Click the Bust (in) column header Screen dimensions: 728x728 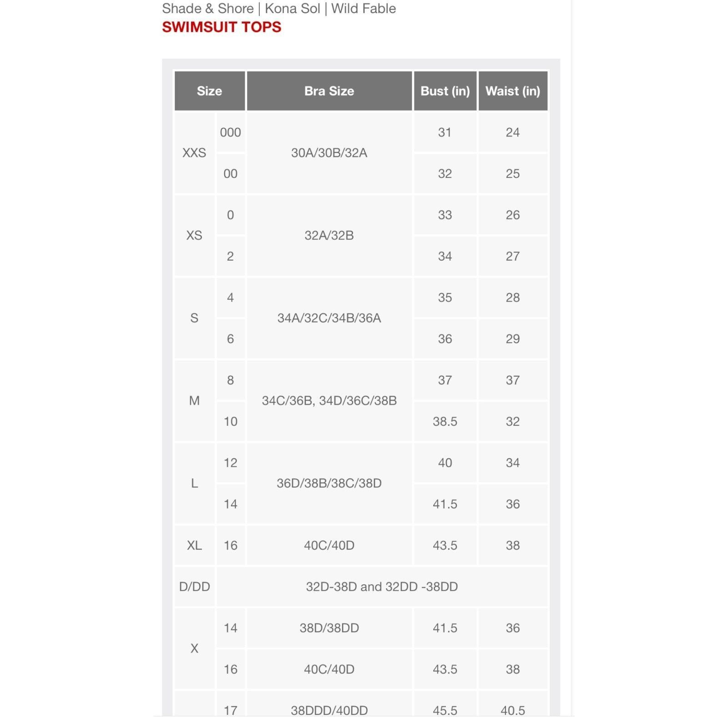(445, 91)
